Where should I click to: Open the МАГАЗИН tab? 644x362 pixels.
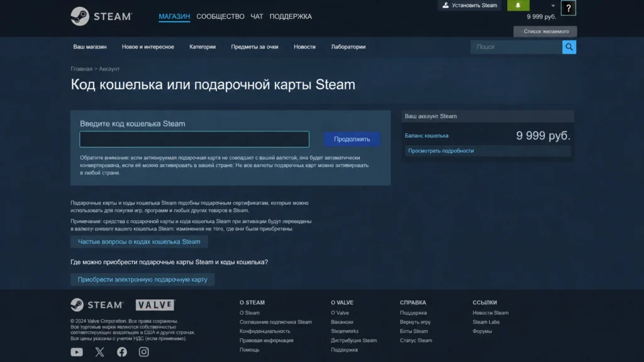174,16
